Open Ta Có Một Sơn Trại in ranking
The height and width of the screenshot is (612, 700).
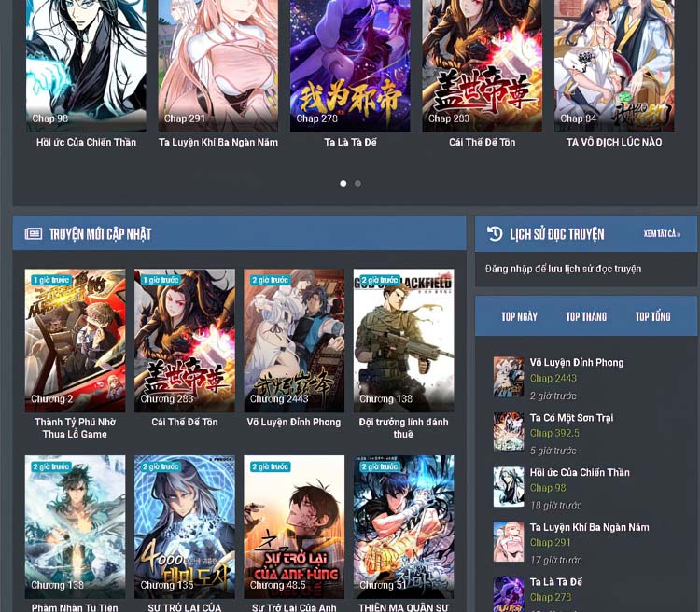tap(571, 418)
